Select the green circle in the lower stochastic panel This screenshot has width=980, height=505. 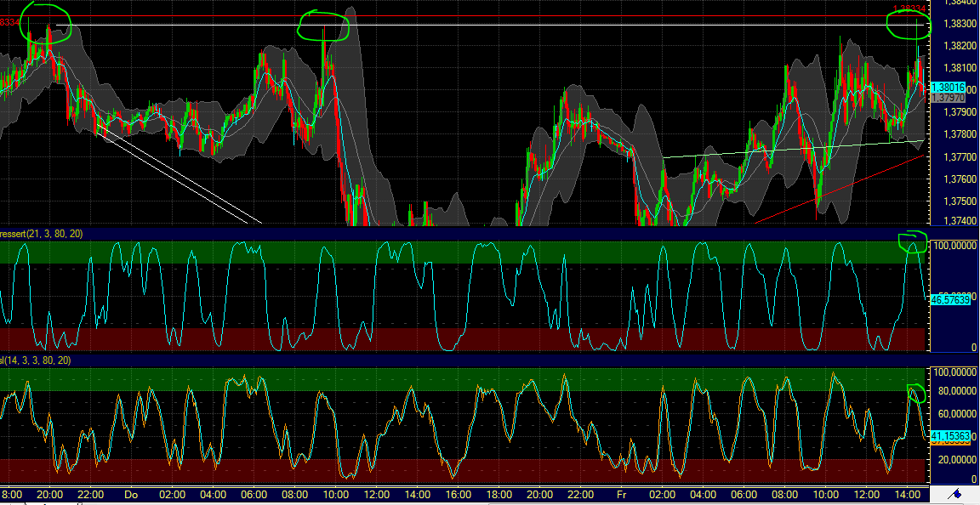[916, 393]
